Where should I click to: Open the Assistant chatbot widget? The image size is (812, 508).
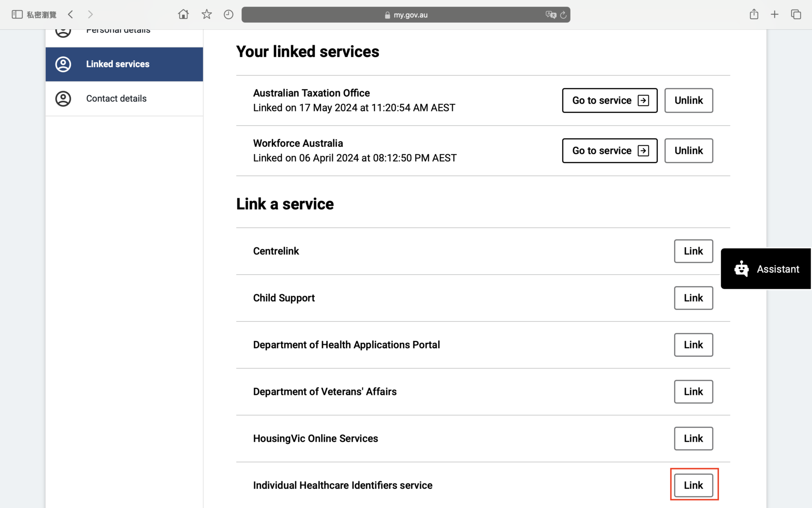pyautogui.click(x=766, y=269)
